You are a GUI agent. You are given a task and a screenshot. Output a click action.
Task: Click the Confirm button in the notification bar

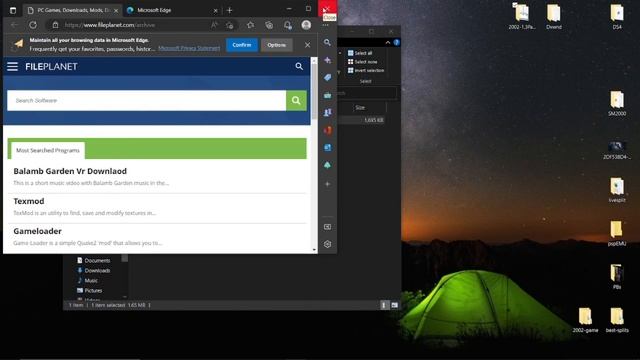(242, 45)
